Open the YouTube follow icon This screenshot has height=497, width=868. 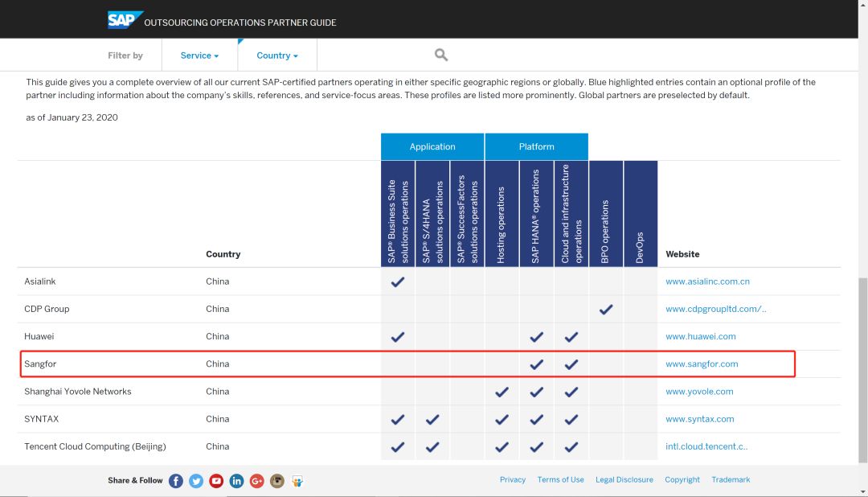216,481
